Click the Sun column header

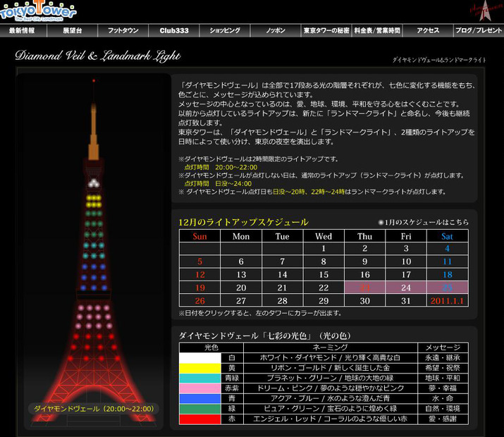200,236
